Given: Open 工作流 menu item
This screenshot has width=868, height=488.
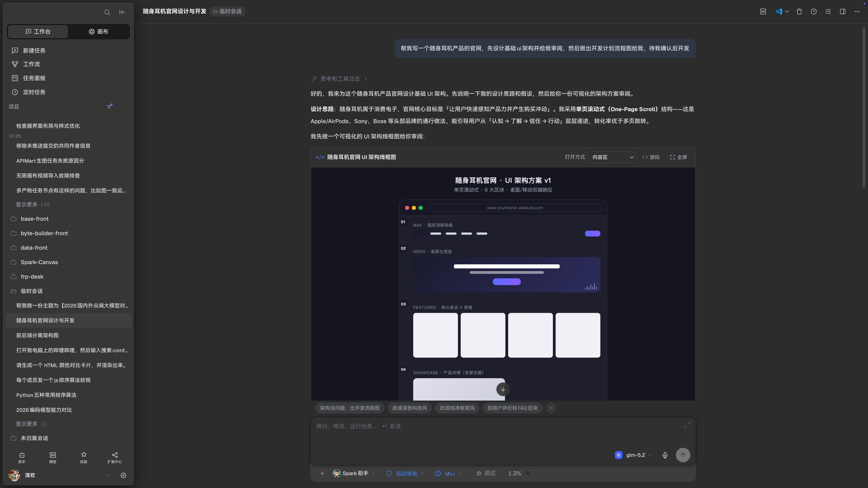Looking at the screenshot, I should 31,64.
